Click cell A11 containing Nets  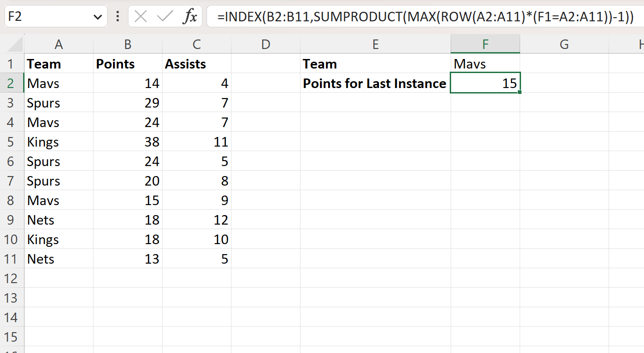click(59, 259)
